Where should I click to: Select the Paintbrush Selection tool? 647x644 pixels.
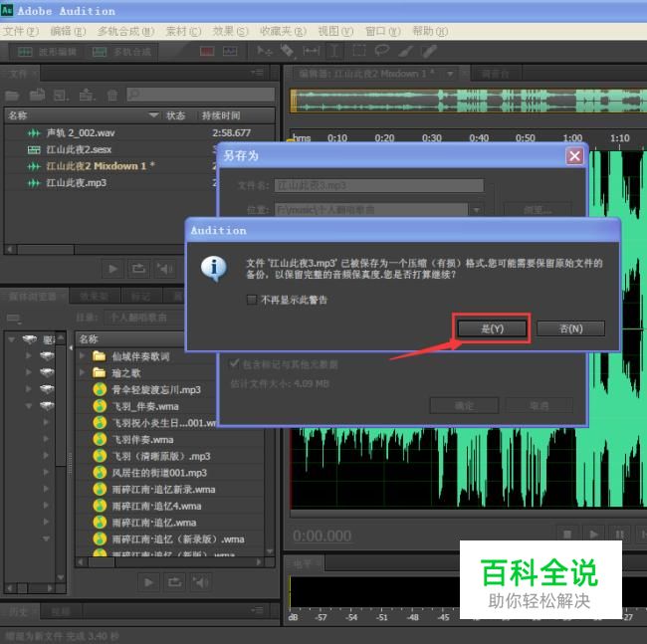(x=405, y=51)
